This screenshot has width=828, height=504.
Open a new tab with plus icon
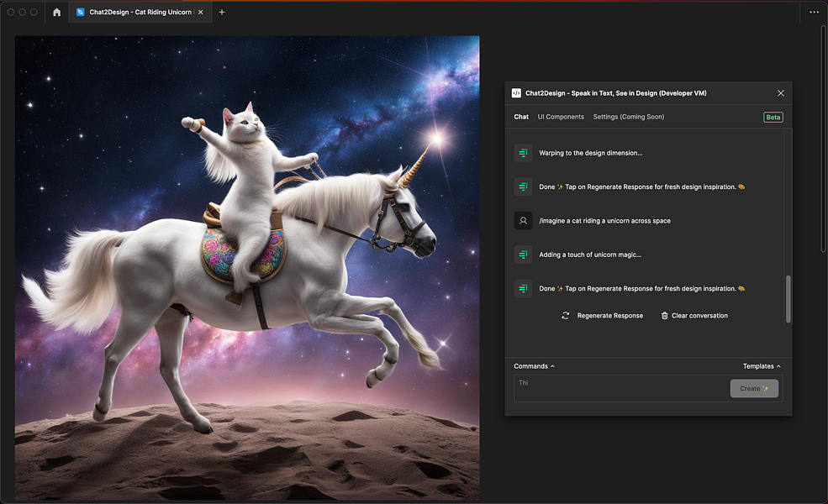coord(222,12)
